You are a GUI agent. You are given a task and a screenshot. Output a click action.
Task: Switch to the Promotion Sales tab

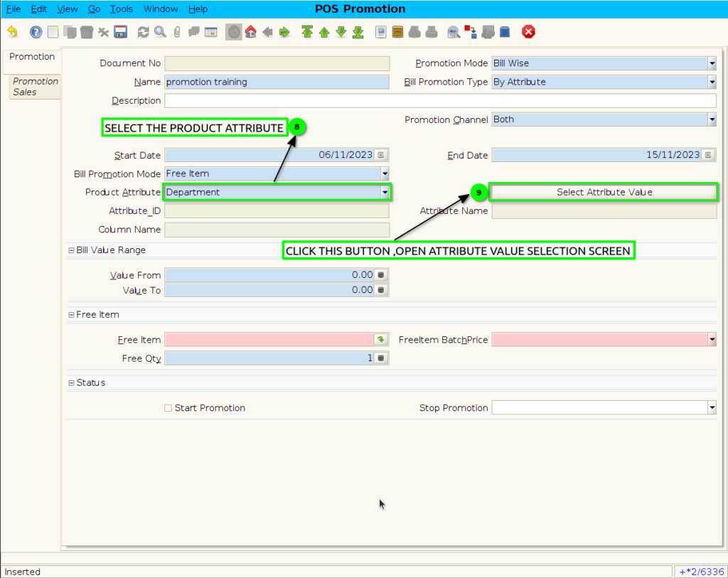click(36, 86)
